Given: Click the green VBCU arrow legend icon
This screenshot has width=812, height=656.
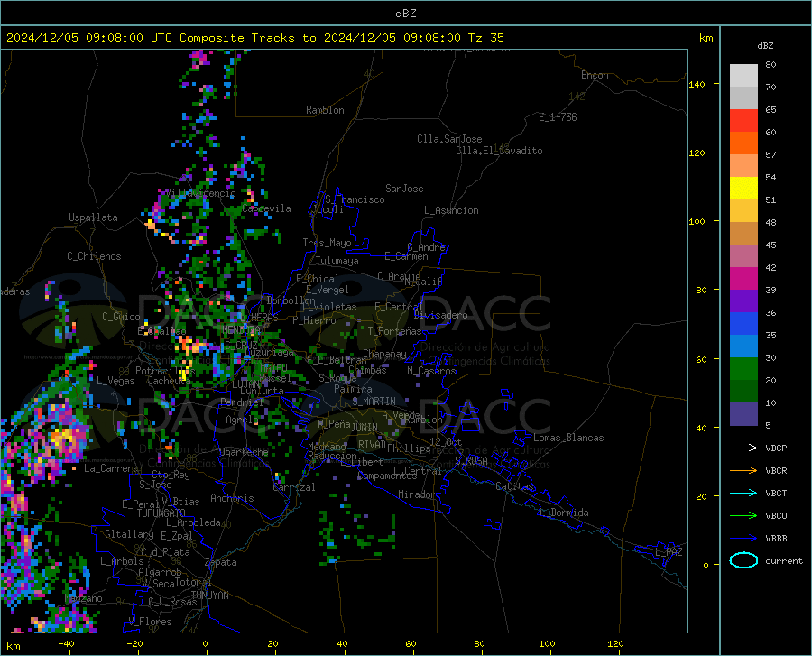Looking at the screenshot, I should [x=743, y=516].
